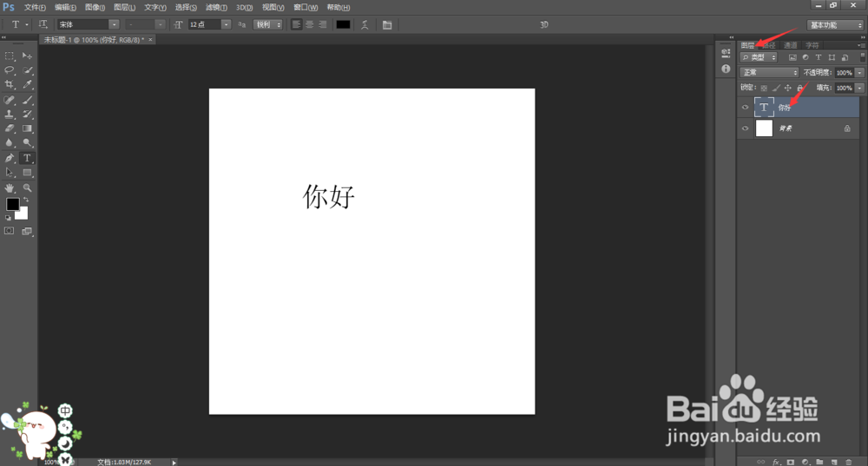
Task: Open the character panel toggle icon
Action: point(387,24)
